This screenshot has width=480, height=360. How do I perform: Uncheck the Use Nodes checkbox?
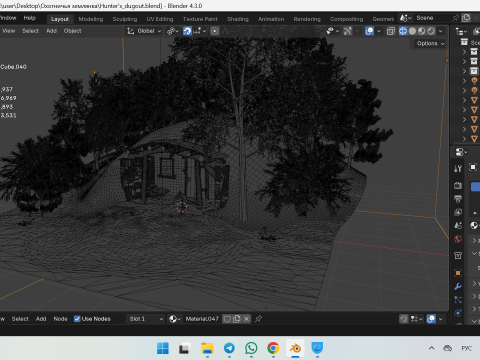[77, 319]
